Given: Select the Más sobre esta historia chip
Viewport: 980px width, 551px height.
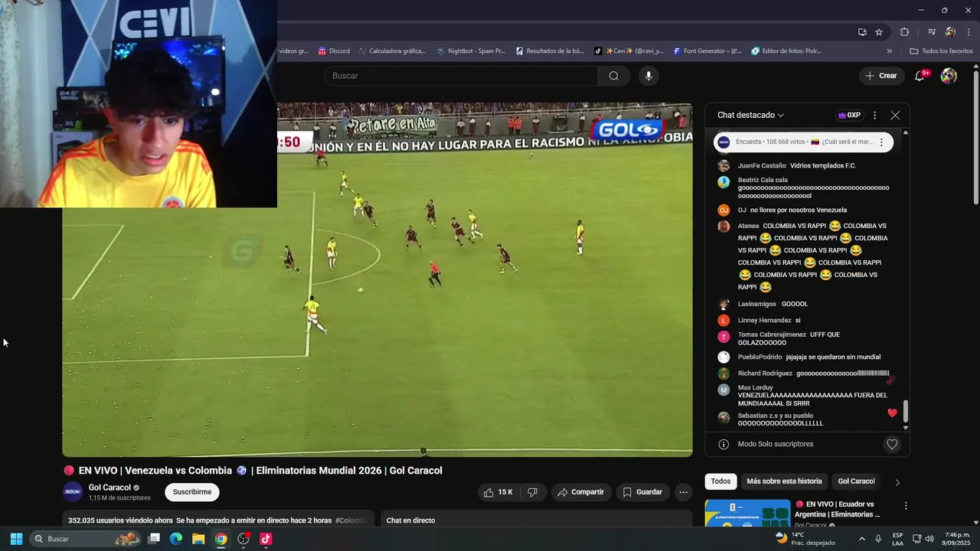Looking at the screenshot, I should pos(784,481).
